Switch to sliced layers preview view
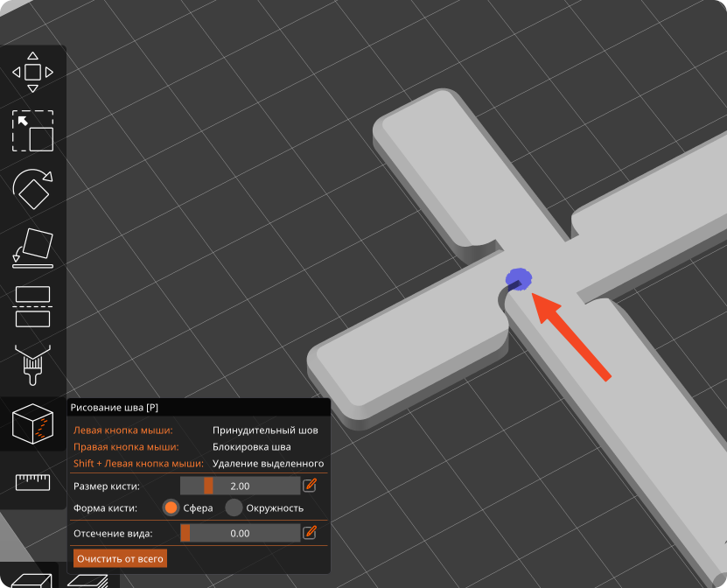This screenshot has height=588, width=727. [x=87, y=580]
